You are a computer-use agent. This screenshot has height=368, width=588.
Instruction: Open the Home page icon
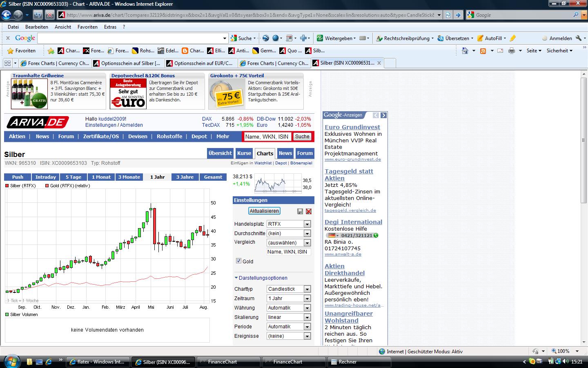465,51
